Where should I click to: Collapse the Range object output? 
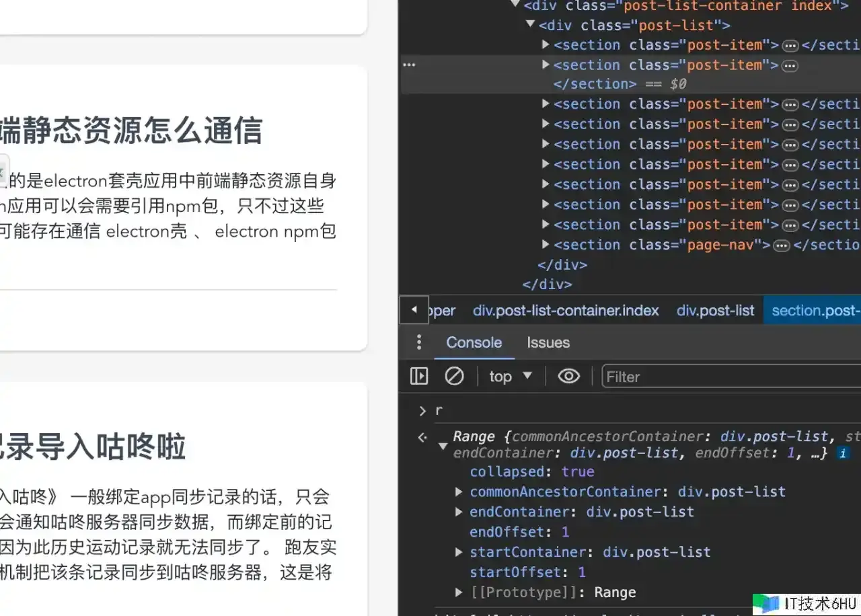tap(443, 446)
